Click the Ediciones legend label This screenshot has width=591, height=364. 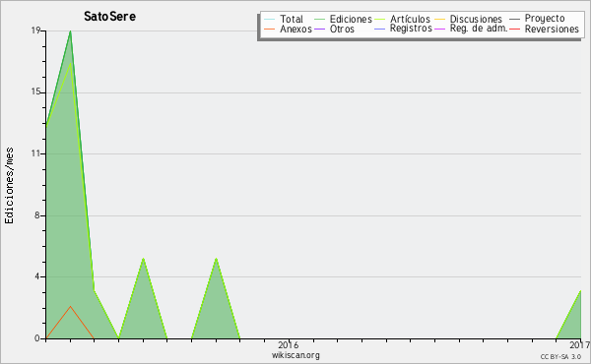click(x=351, y=19)
